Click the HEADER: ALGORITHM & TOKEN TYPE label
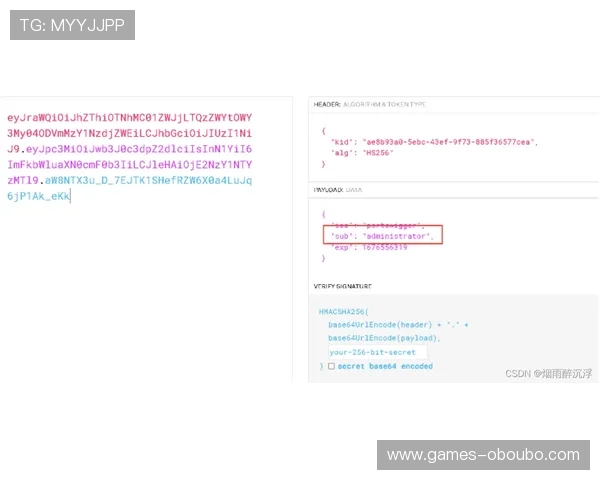This screenshot has height=480, width=600. (369, 104)
